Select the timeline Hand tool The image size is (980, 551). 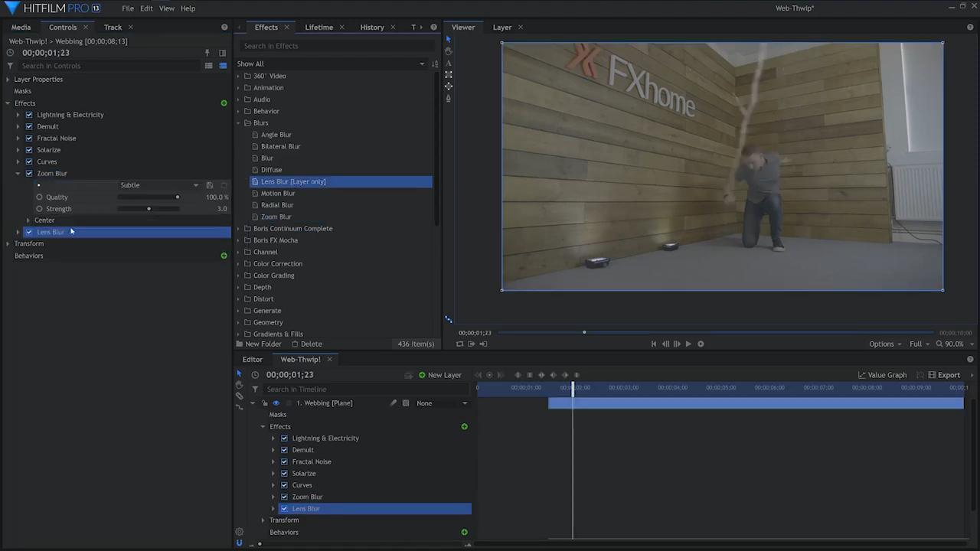tap(239, 385)
